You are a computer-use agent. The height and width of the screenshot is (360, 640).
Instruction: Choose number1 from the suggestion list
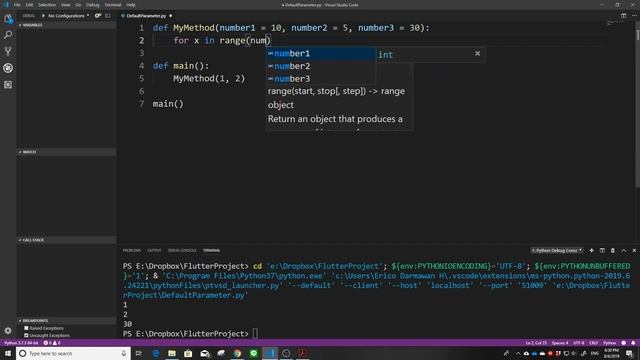[x=320, y=53]
